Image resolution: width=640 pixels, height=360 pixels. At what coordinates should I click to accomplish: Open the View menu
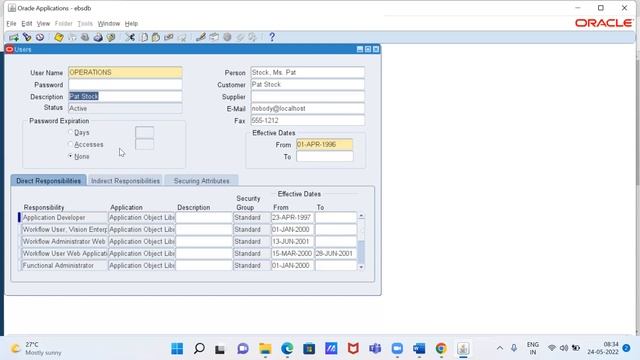[43, 24]
